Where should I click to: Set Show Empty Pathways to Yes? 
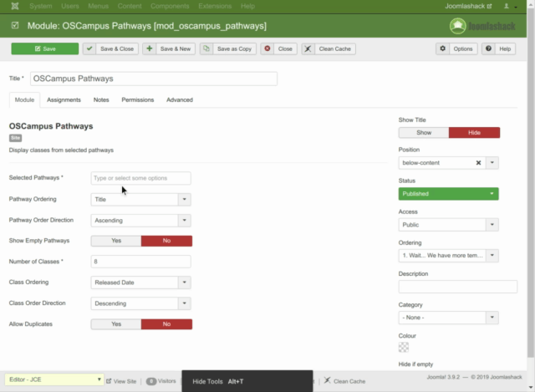click(116, 241)
